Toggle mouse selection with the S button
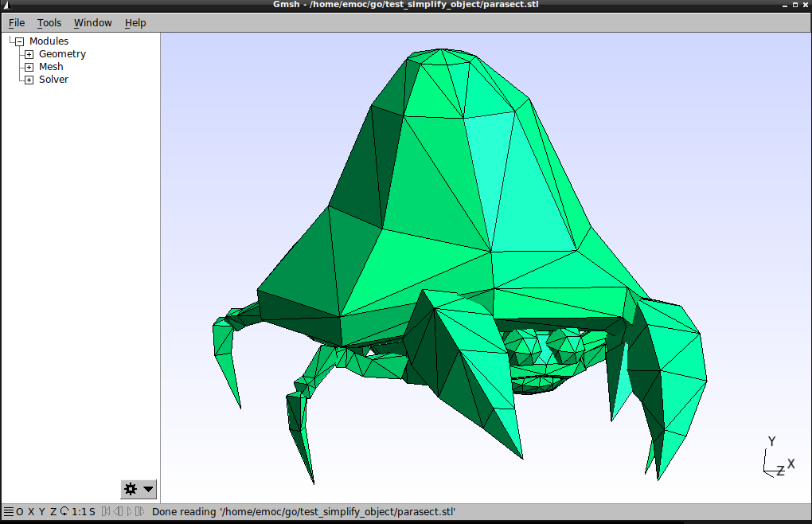Image resolution: width=812 pixels, height=524 pixels. 92,511
